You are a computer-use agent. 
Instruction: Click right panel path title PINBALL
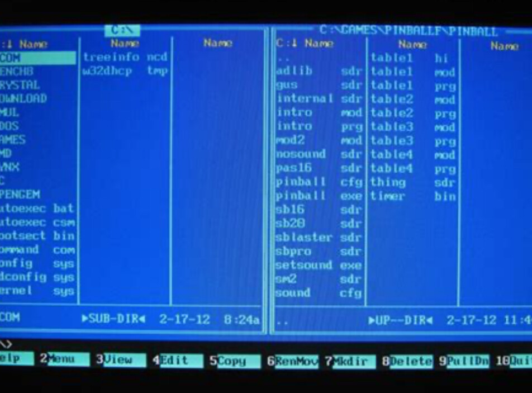tap(409, 31)
